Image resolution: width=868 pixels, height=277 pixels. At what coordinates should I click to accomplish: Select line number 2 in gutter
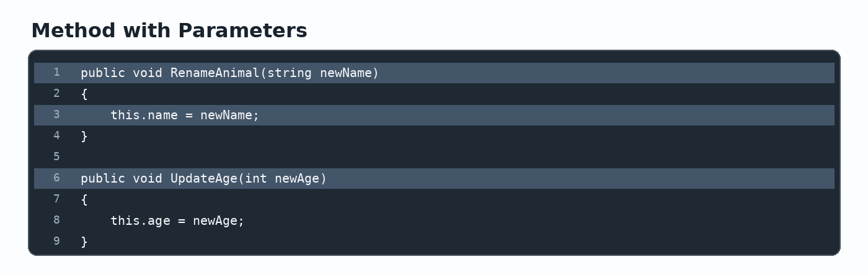(56, 94)
